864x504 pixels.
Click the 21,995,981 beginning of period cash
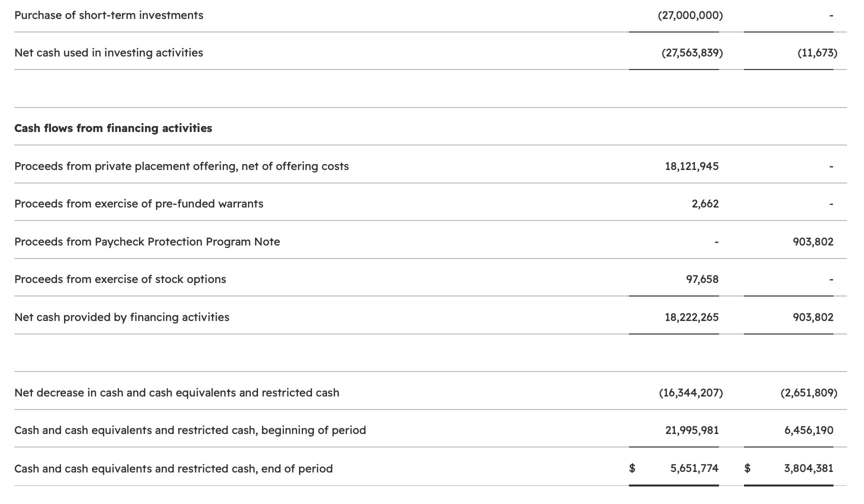(x=691, y=430)
